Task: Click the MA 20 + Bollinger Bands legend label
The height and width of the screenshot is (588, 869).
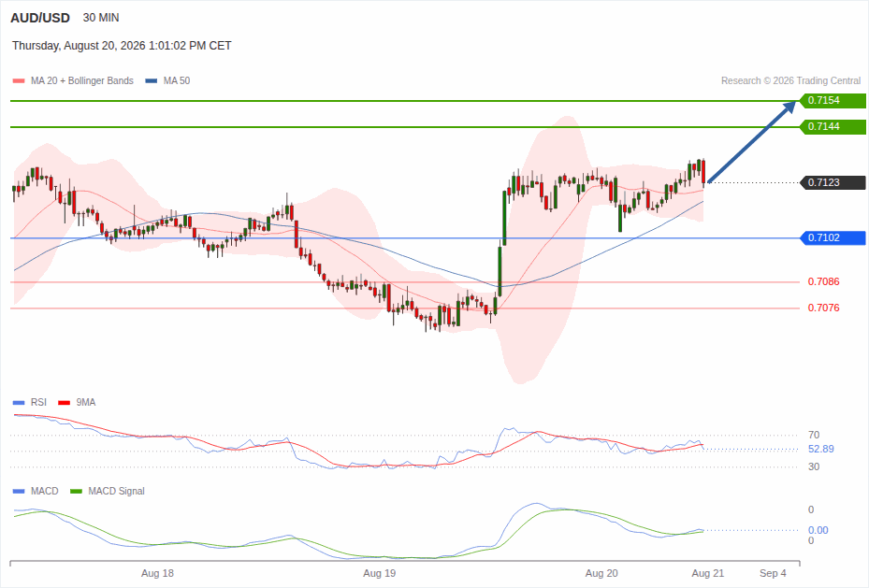Action: pos(82,80)
